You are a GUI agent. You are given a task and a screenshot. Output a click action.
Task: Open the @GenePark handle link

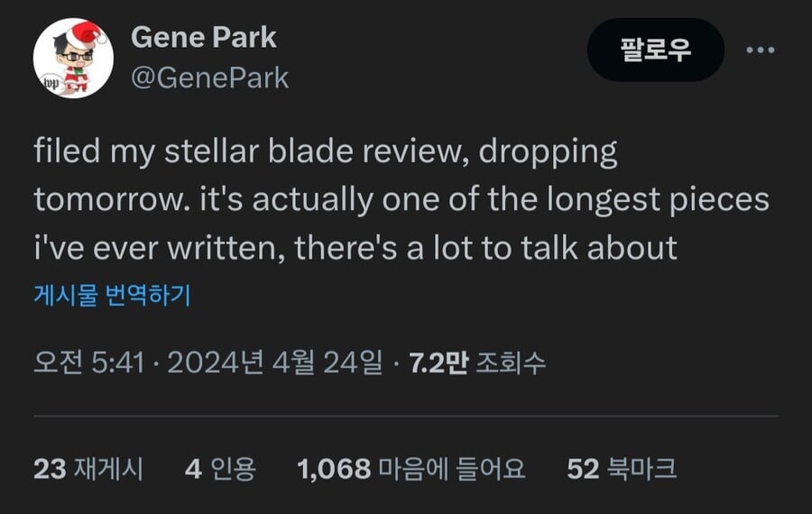209,78
